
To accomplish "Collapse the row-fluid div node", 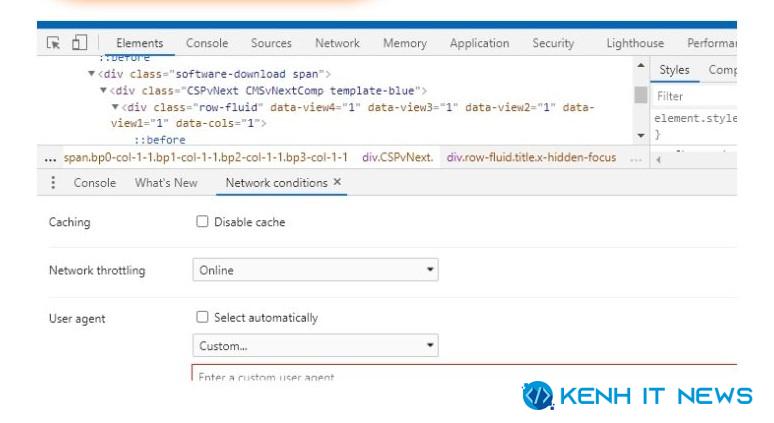I will (x=115, y=106).
